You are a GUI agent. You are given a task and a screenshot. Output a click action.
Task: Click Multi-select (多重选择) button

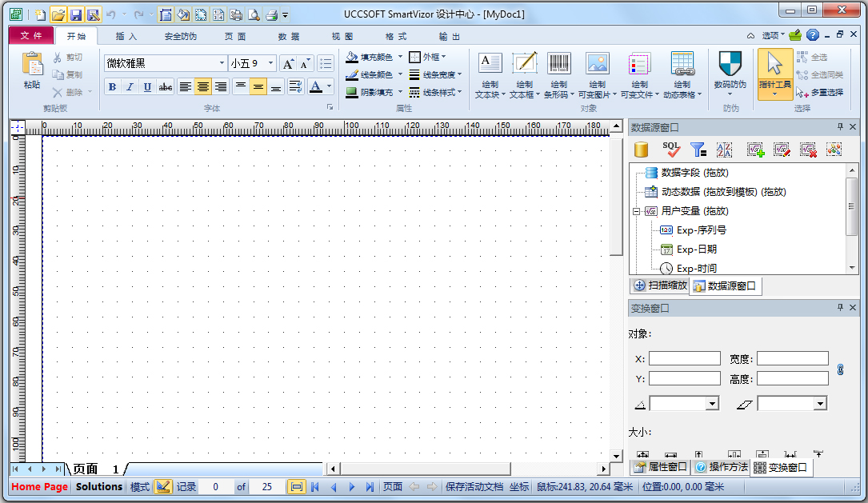pyautogui.click(x=820, y=93)
